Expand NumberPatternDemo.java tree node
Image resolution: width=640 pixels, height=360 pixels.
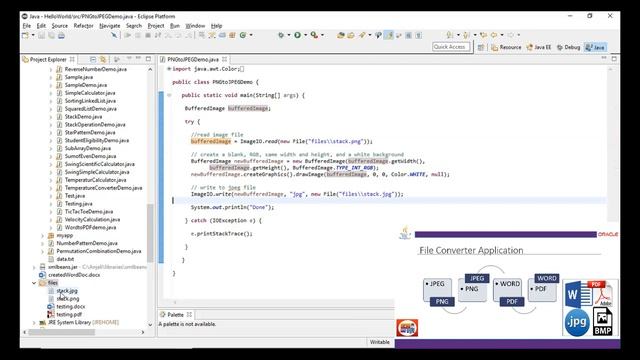pyautogui.click(x=42, y=243)
